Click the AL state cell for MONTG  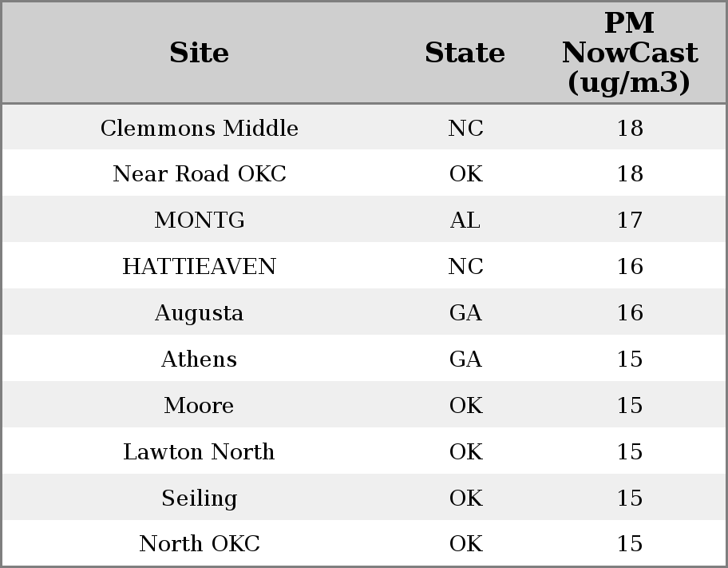click(x=465, y=220)
